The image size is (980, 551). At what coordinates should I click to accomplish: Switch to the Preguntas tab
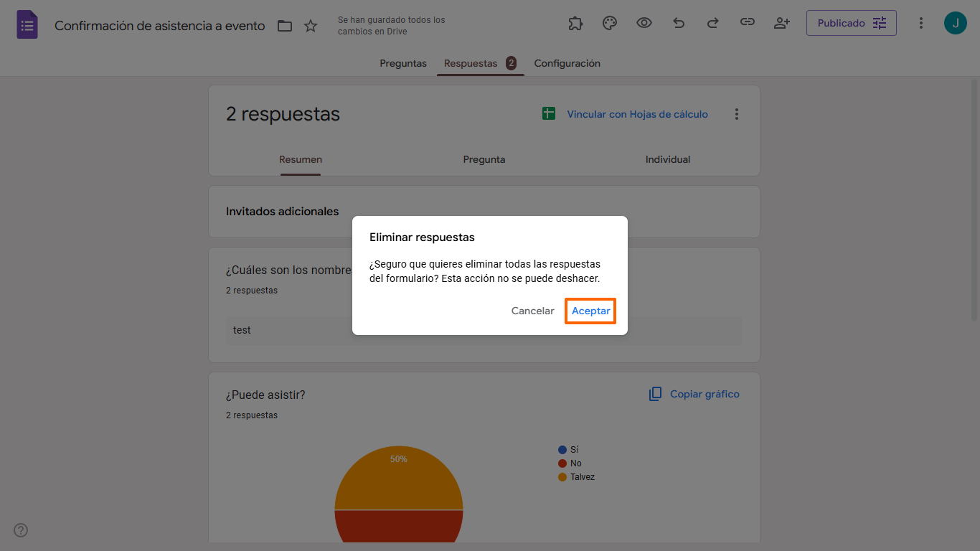click(x=403, y=63)
